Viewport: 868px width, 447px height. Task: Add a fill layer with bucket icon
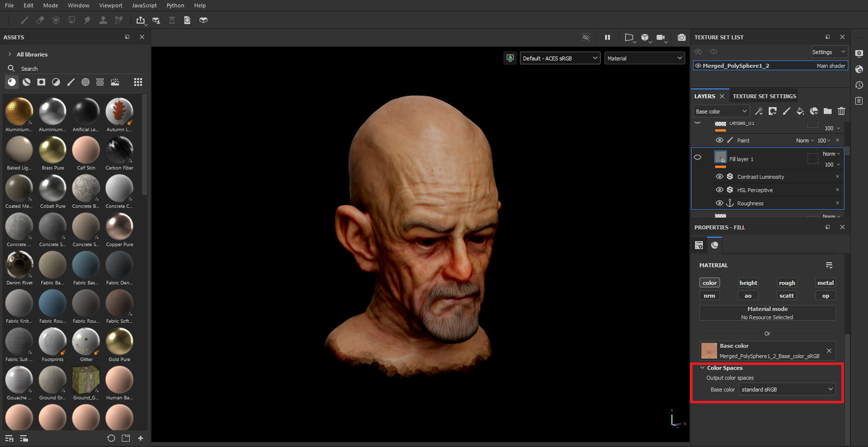point(800,112)
